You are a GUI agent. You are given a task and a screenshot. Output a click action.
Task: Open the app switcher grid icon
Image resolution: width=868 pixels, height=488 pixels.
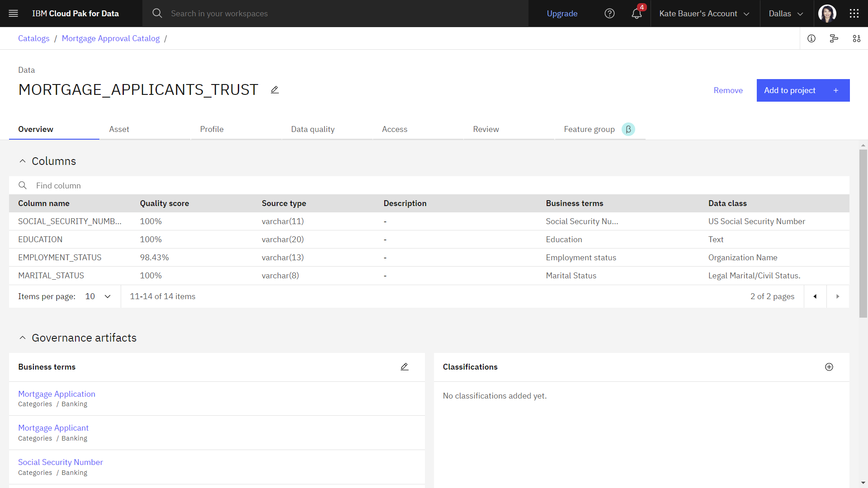854,14
